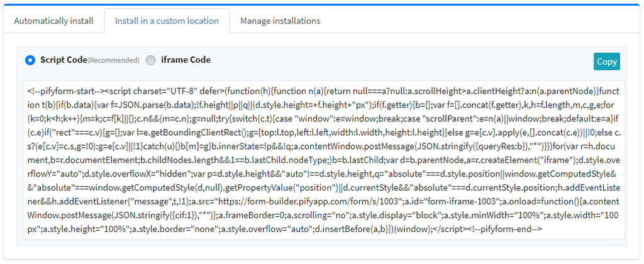Click the Script Code label text
The image size is (644, 264).
[x=63, y=60]
